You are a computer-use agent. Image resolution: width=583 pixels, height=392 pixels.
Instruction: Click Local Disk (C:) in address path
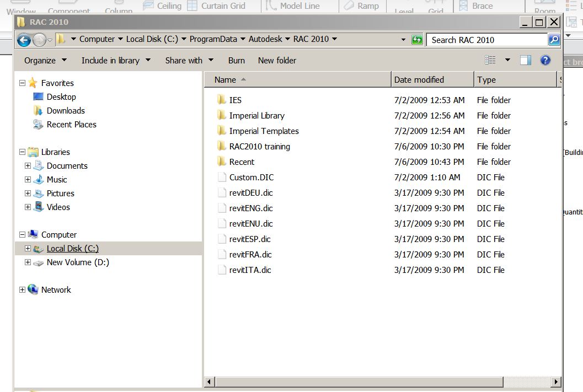click(152, 39)
